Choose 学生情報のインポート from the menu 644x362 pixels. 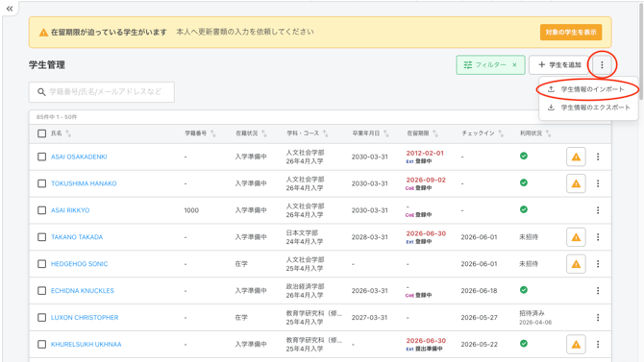coord(587,89)
